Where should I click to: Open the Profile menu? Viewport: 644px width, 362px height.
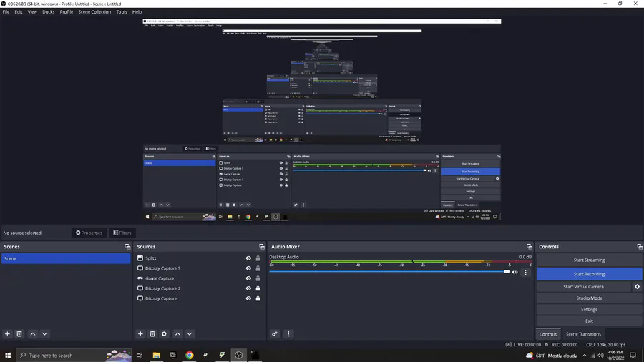(x=67, y=12)
